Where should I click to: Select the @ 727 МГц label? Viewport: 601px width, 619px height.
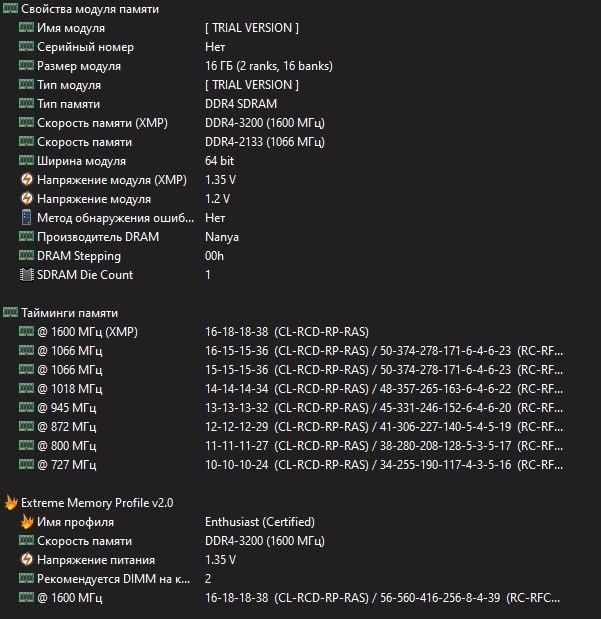point(66,465)
